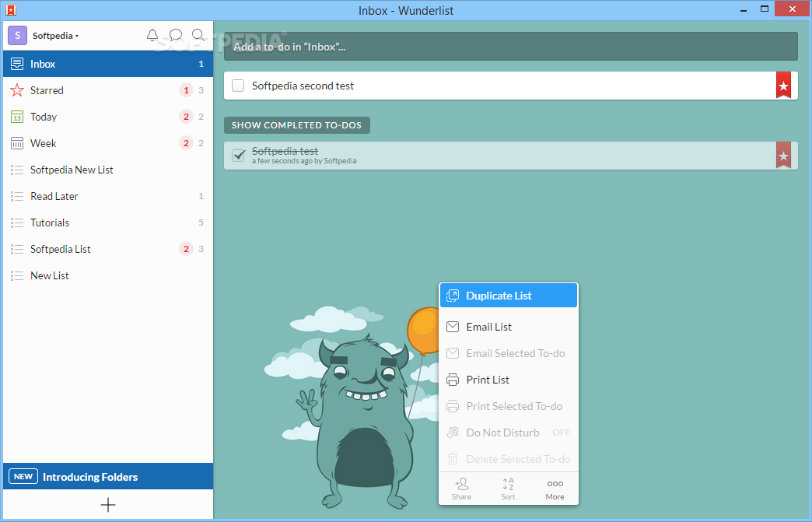Toggle Do Not Disturb
Viewport: 812px width, 522px height.
click(x=509, y=433)
